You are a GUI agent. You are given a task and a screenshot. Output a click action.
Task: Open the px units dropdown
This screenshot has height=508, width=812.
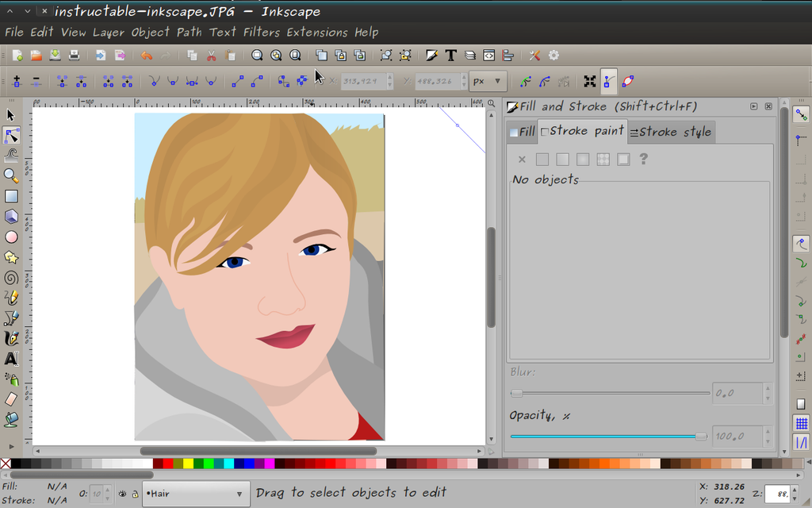[488, 81]
